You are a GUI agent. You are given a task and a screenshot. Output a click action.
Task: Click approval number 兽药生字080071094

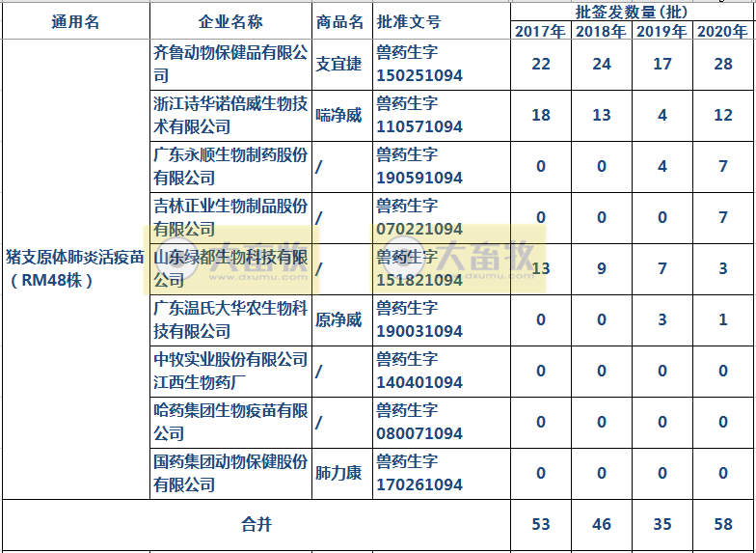click(419, 423)
